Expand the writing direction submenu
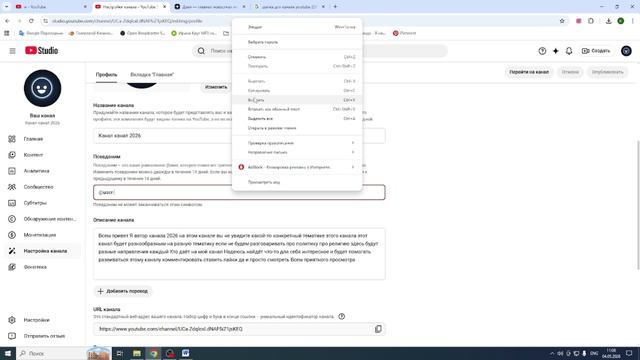Screen dimensions: 640x360 point(297,152)
